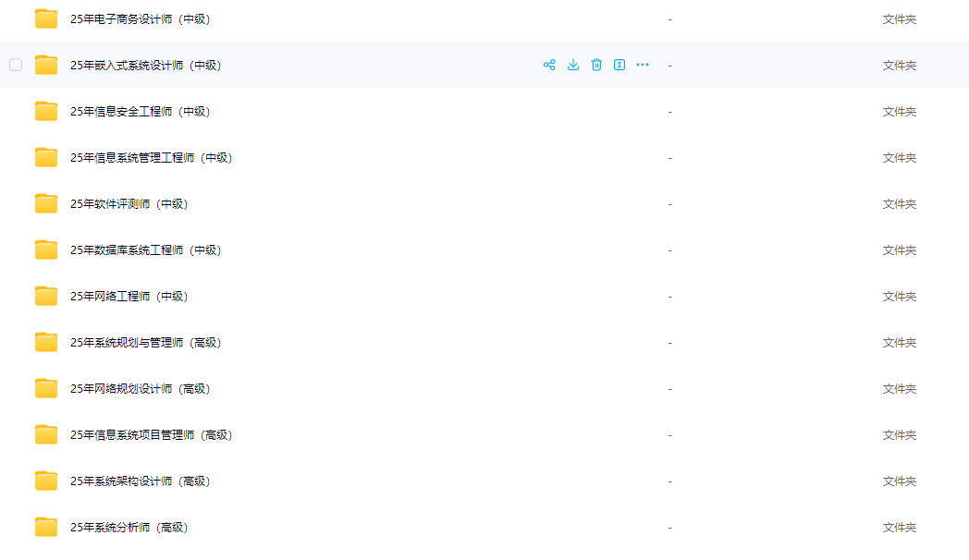Click folder icon of 25年软件评测师（中级）
The image size is (969, 560).
coord(46,203)
